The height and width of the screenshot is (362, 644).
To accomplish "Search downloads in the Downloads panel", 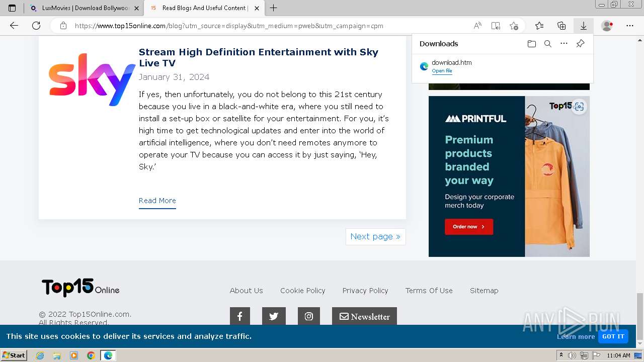I will tap(548, 44).
